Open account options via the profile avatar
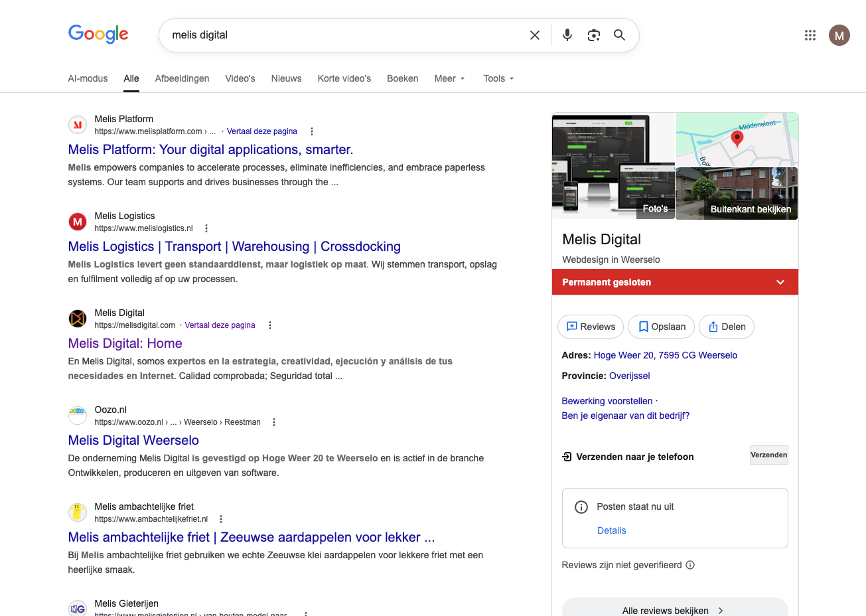This screenshot has height=616, width=866. [x=839, y=35]
